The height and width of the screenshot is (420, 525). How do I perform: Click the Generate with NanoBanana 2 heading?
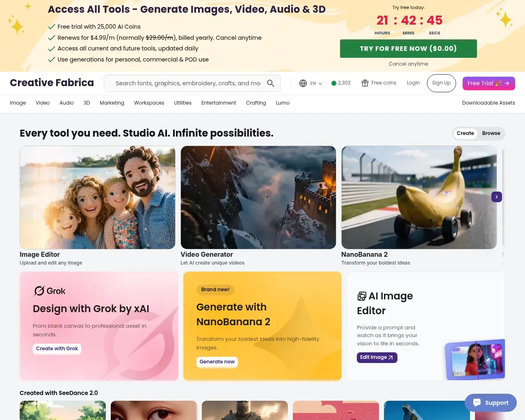tap(233, 314)
